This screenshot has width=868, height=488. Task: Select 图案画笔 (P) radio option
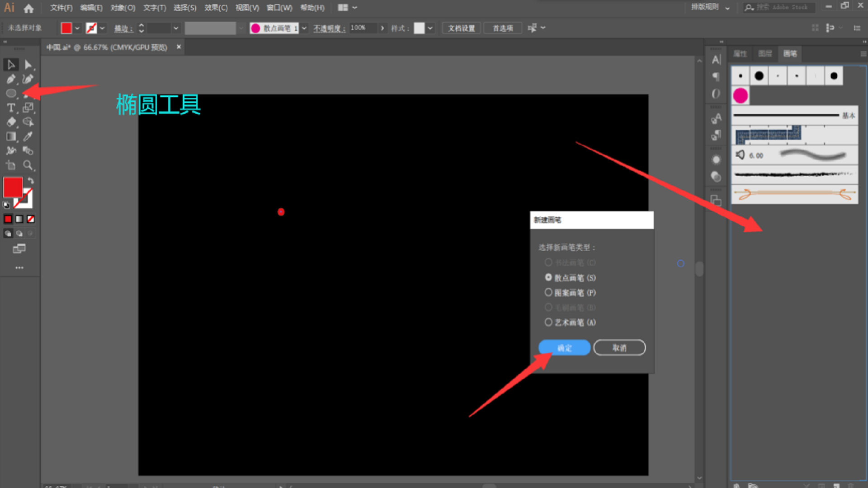(x=548, y=292)
